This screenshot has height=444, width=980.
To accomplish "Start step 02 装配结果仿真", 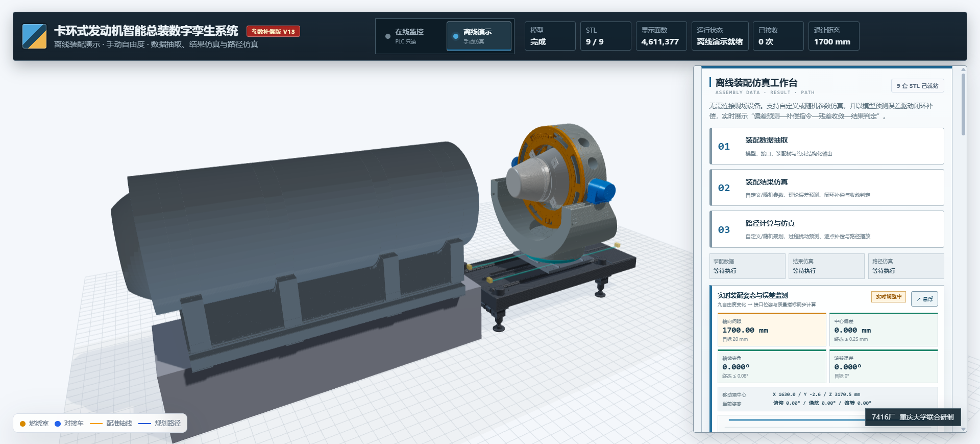I will click(826, 188).
